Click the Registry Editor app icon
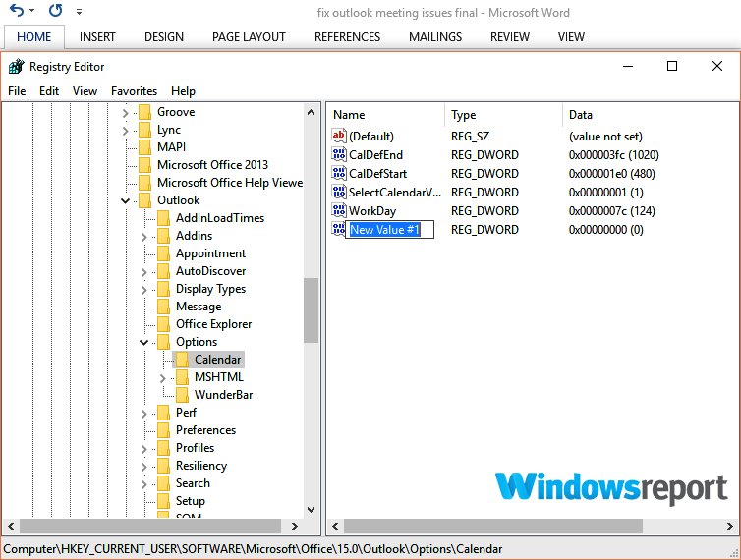Image resolution: width=741 pixels, height=560 pixels. click(x=16, y=67)
